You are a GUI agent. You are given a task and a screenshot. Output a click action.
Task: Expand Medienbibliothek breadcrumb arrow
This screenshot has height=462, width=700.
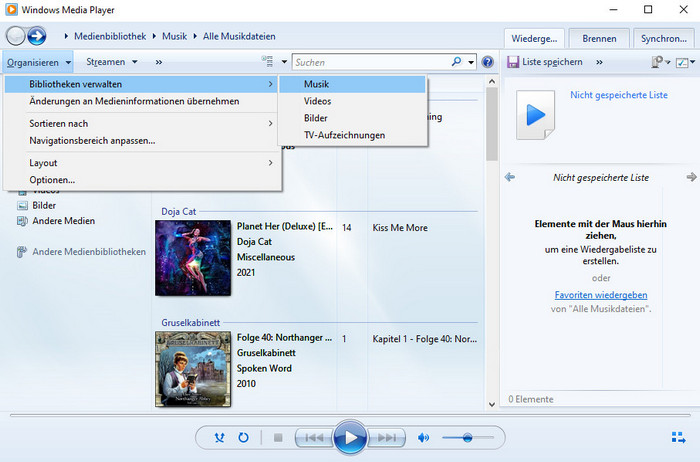[66, 36]
